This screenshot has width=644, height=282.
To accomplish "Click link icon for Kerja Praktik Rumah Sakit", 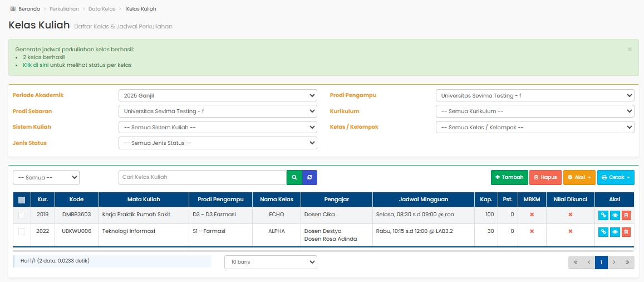I will 603,215.
